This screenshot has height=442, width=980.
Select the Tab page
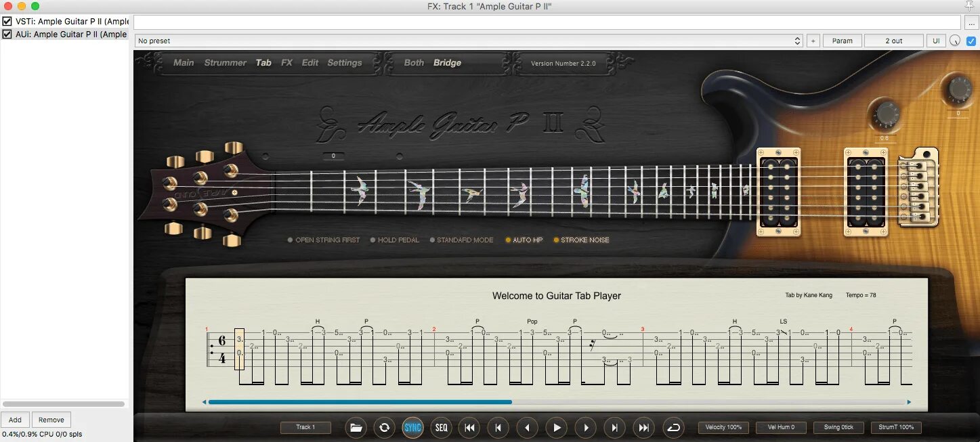pos(263,62)
